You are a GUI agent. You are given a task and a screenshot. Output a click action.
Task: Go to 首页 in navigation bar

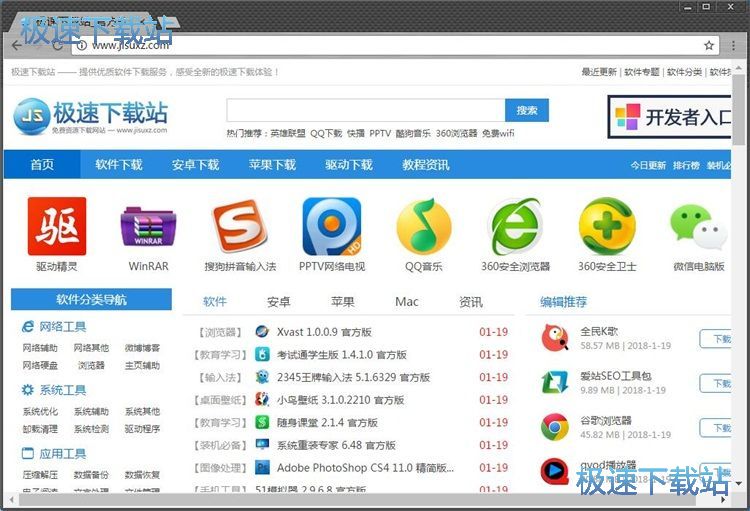tap(42, 165)
